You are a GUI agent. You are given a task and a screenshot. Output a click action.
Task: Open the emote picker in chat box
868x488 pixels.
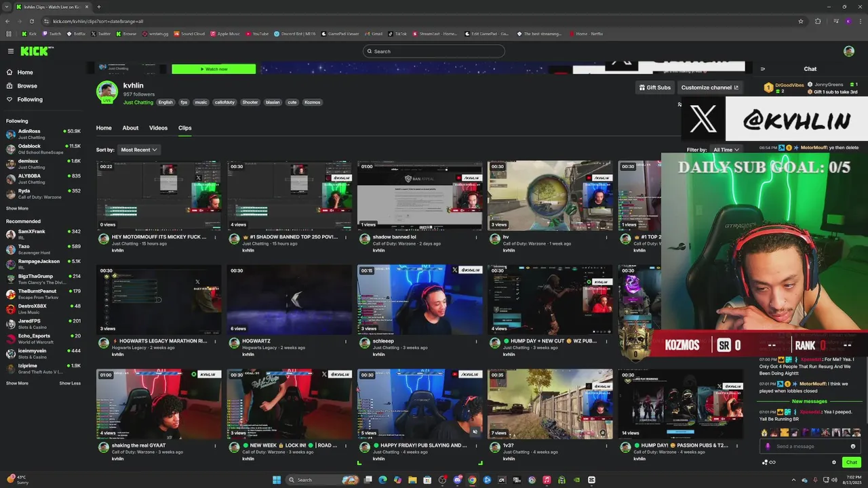(853, 446)
